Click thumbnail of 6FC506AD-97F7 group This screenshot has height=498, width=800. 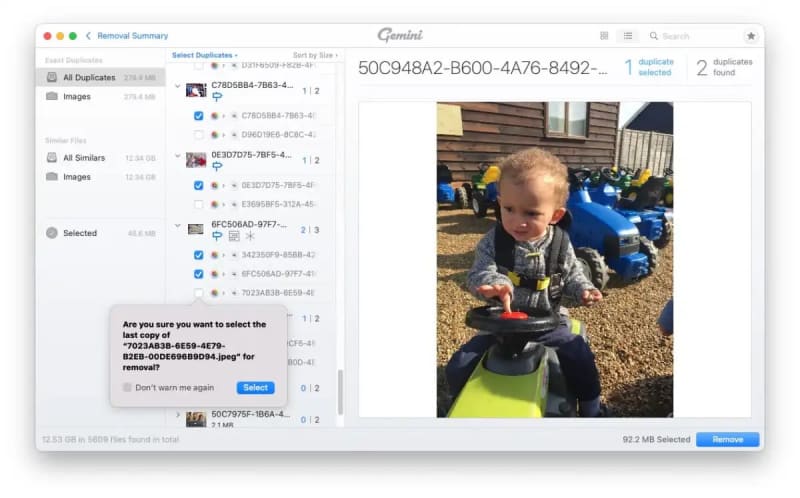pos(196,229)
